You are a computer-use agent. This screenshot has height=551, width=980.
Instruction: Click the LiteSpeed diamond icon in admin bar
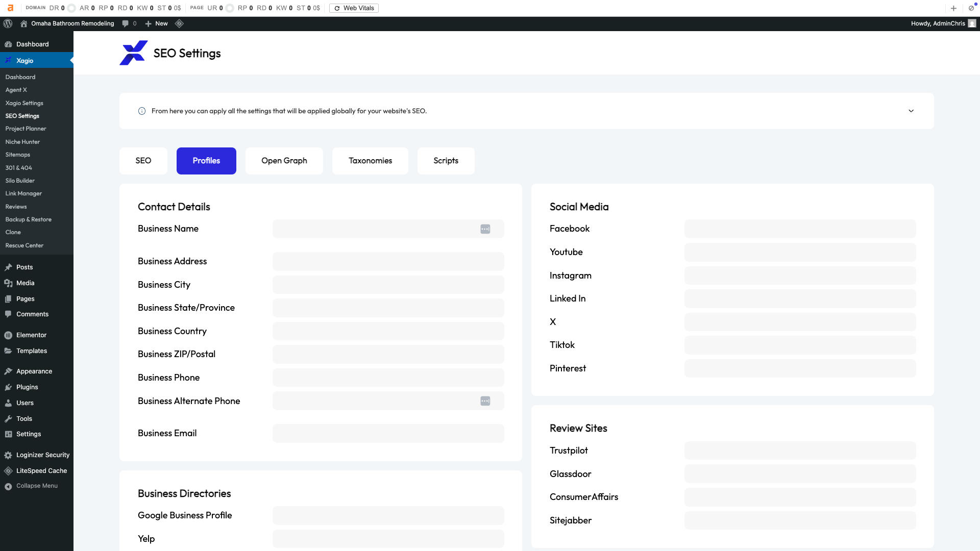pyautogui.click(x=179, y=23)
